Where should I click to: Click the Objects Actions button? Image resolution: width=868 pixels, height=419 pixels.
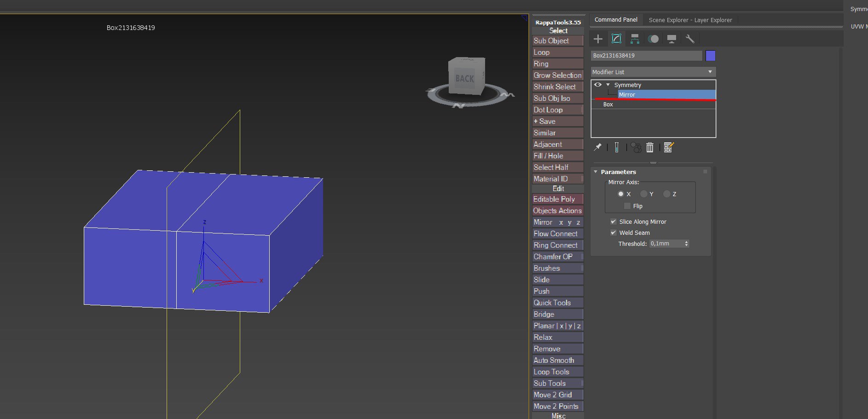coord(558,210)
